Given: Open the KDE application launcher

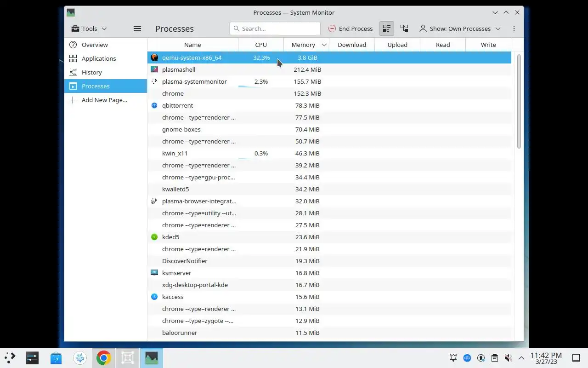Looking at the screenshot, I should coord(10,357).
